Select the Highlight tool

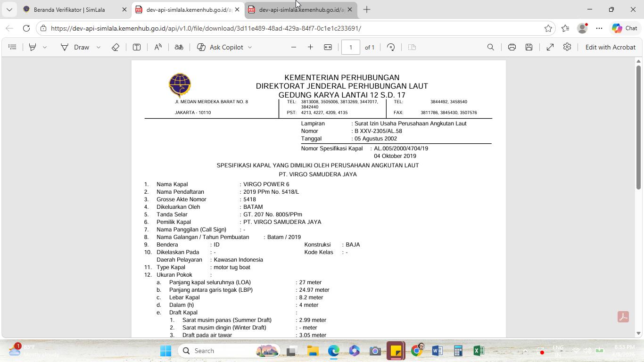(x=33, y=47)
